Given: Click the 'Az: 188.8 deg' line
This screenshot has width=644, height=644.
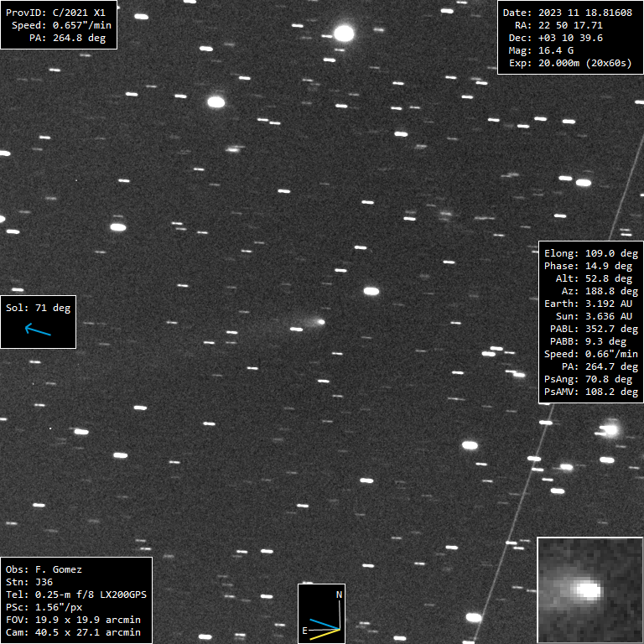Looking at the screenshot, I should click(x=600, y=292).
